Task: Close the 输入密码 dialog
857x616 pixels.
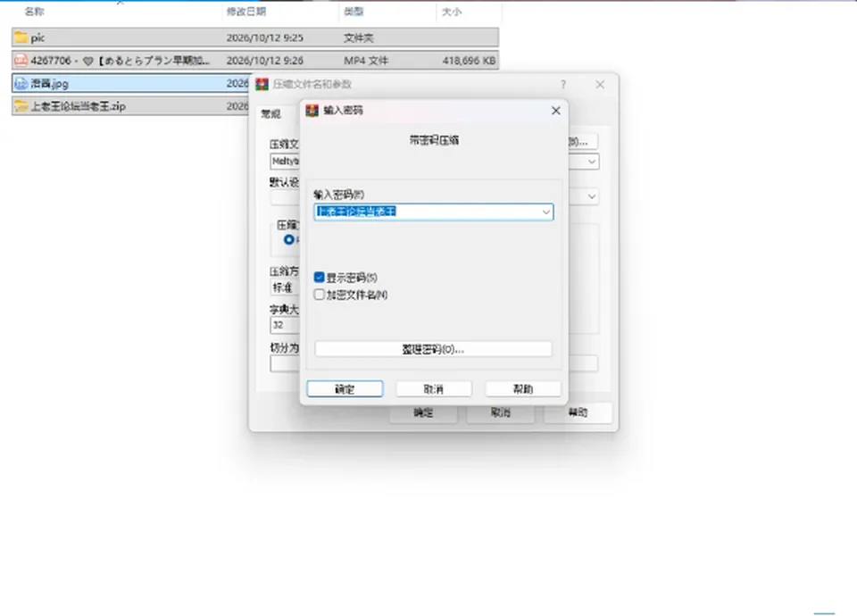Action: click(x=556, y=111)
